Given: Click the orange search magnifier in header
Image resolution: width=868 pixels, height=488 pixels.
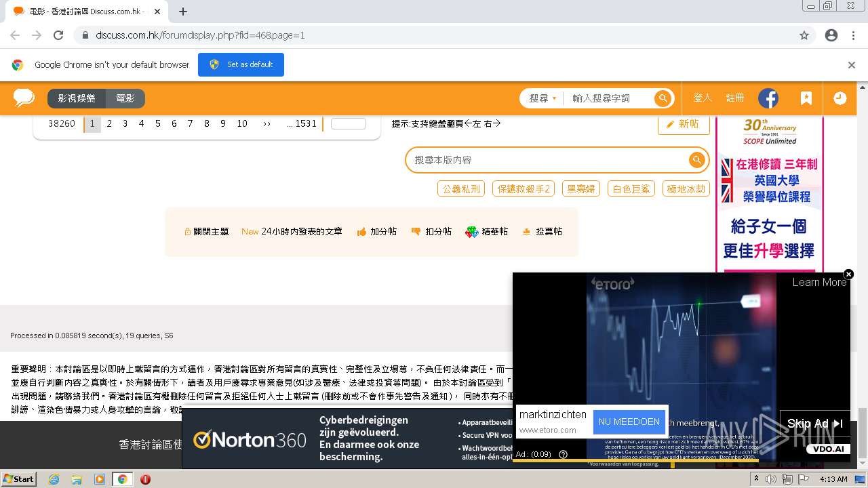Looking at the screenshot, I should (663, 98).
